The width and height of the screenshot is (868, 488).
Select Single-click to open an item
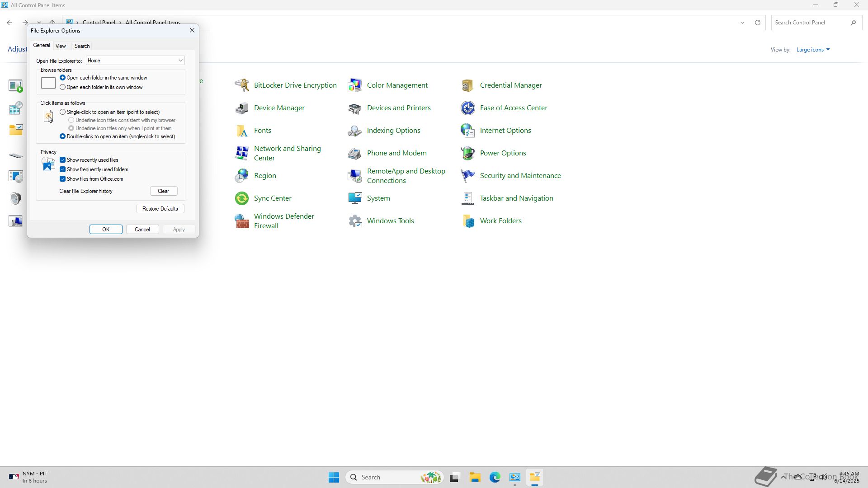point(63,112)
